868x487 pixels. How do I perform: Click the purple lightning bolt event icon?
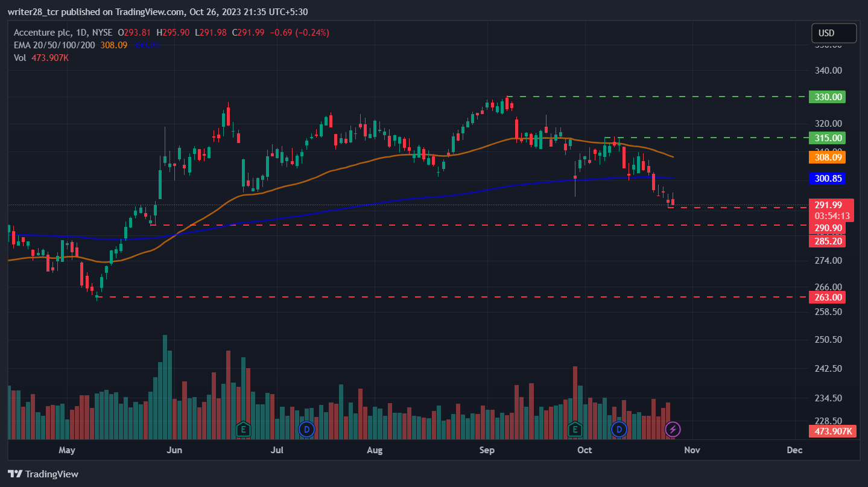[673, 430]
